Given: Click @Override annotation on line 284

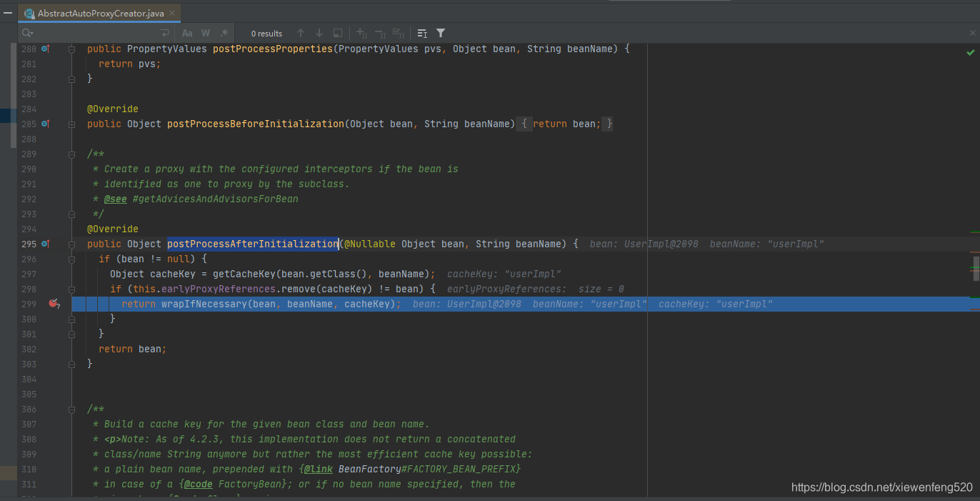Looking at the screenshot, I should click(x=113, y=109).
